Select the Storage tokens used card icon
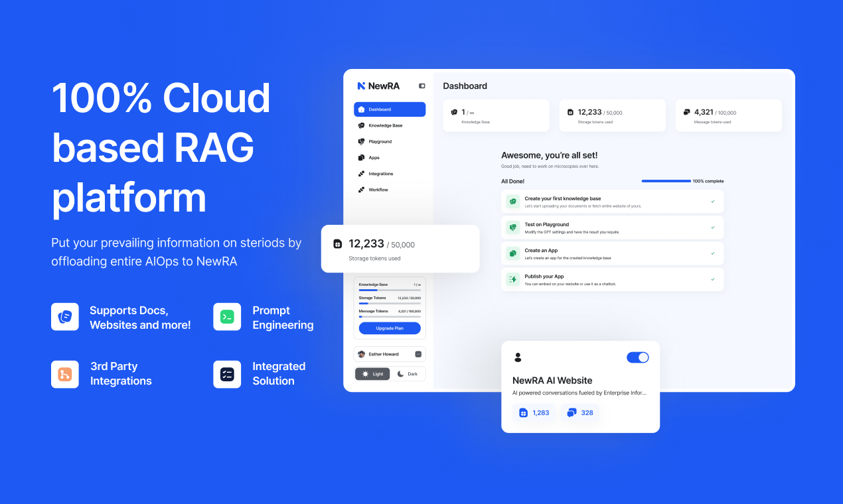 (569, 111)
